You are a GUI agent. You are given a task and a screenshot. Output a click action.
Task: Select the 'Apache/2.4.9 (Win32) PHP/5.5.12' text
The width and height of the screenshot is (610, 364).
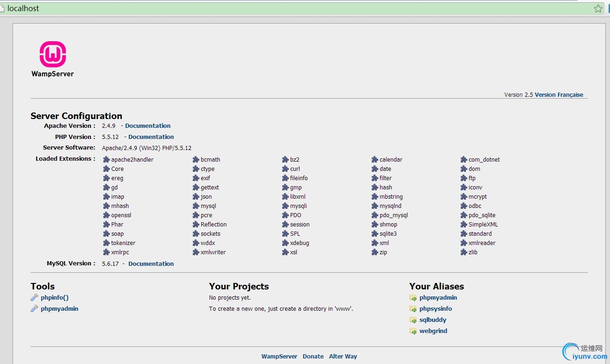click(146, 148)
